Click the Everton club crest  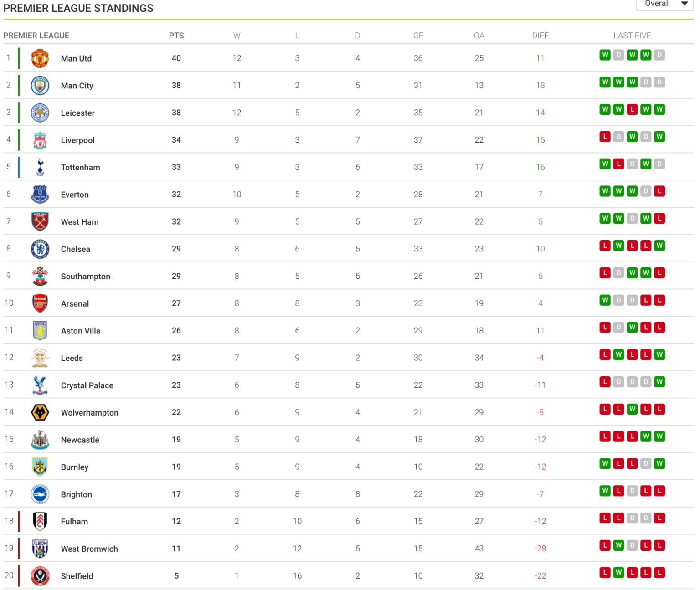coord(40,195)
